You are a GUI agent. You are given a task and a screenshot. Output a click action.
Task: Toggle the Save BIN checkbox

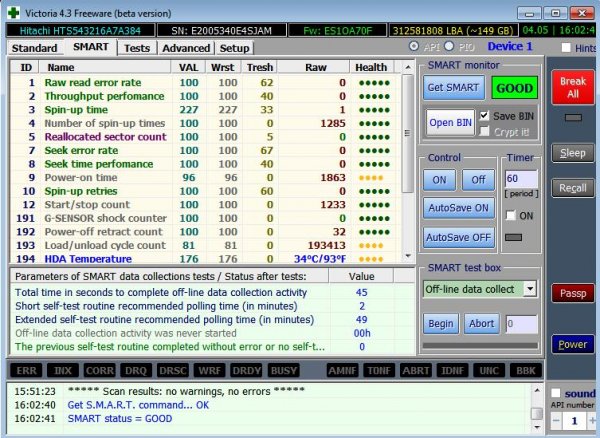pyautogui.click(x=486, y=115)
